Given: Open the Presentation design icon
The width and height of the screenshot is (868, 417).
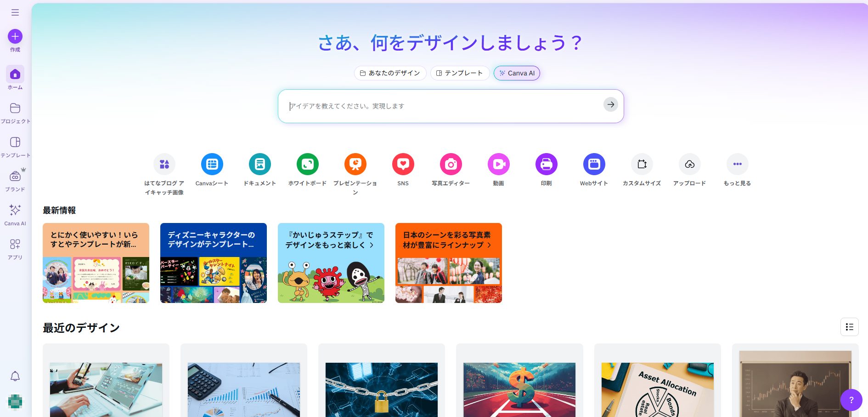Looking at the screenshot, I should (355, 164).
